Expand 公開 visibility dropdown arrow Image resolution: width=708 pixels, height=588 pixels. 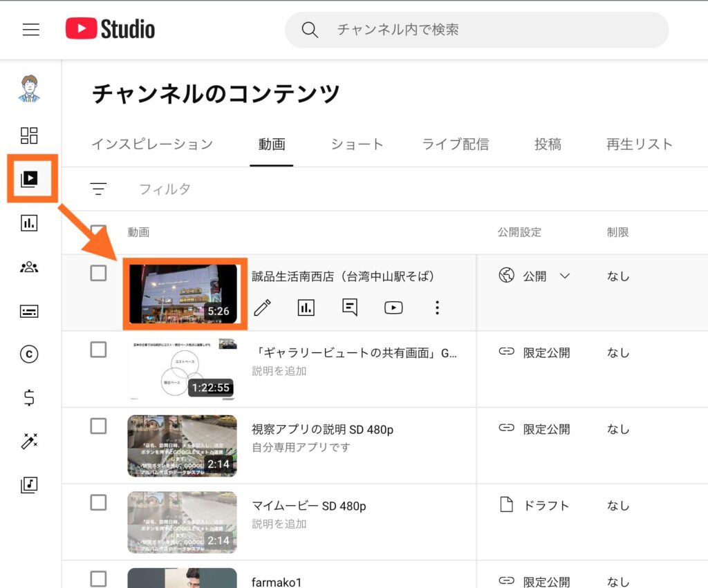pyautogui.click(x=564, y=276)
